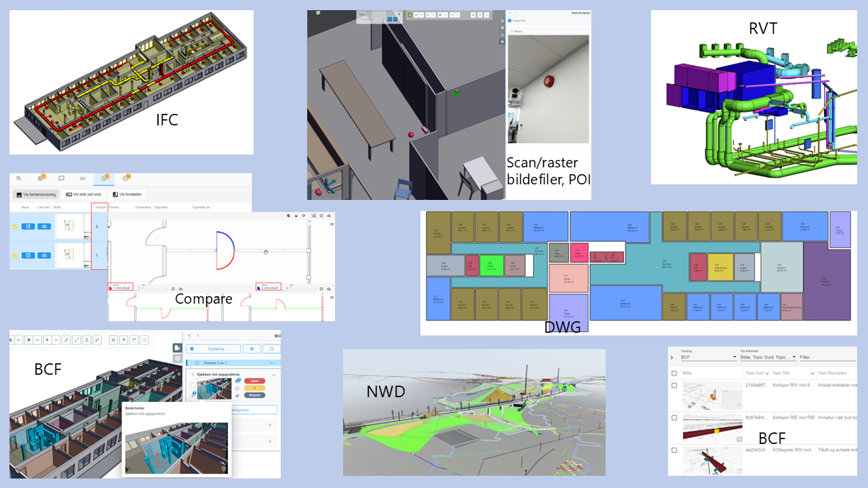
Task: Open the list tab with badge 7
Action: [41, 178]
